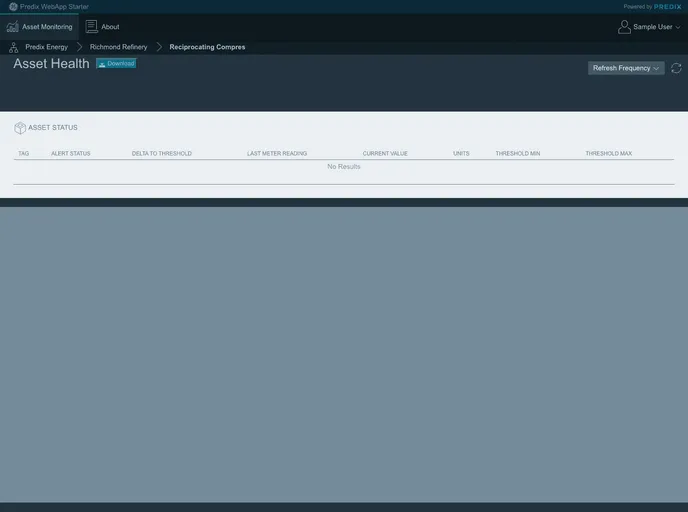Screen dimensions: 688x512
Task: Sort by DELTA TO THRESHOLD column header
Action: click(161, 154)
